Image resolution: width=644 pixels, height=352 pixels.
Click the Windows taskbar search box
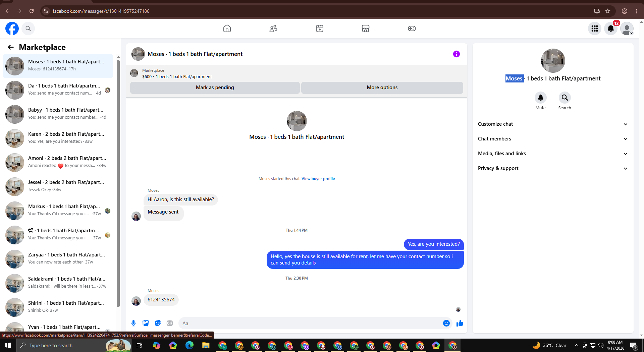[x=74, y=345]
